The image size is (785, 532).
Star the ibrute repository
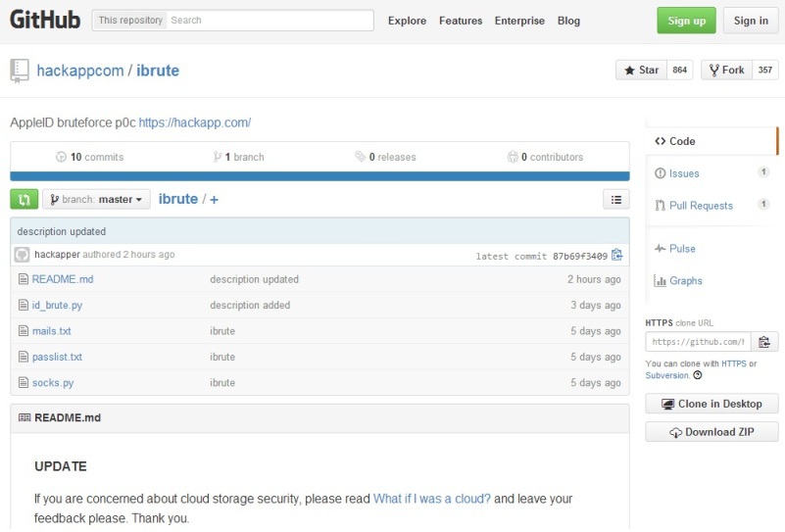pyautogui.click(x=641, y=71)
